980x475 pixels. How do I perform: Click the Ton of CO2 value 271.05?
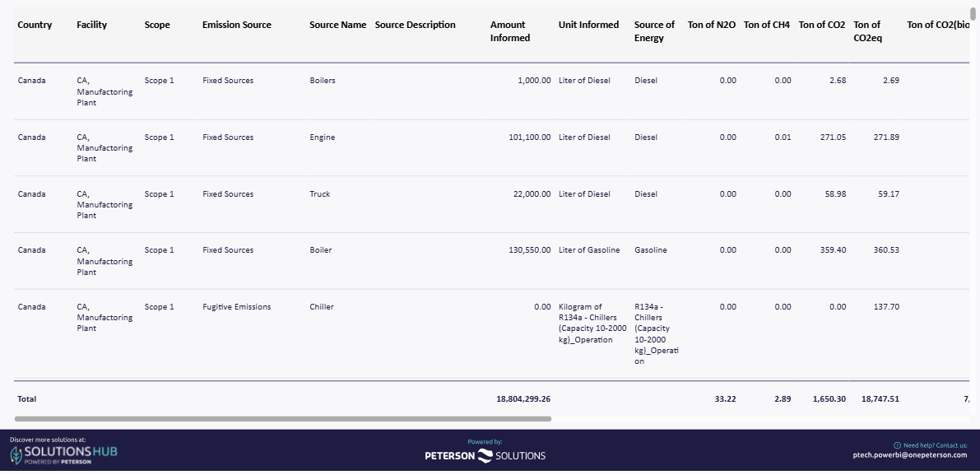coord(834,137)
